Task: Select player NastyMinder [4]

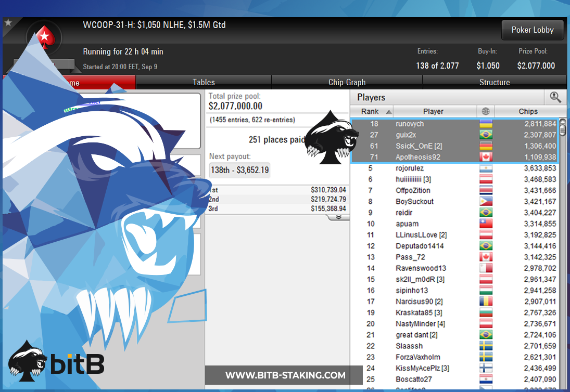Action: (x=455, y=324)
